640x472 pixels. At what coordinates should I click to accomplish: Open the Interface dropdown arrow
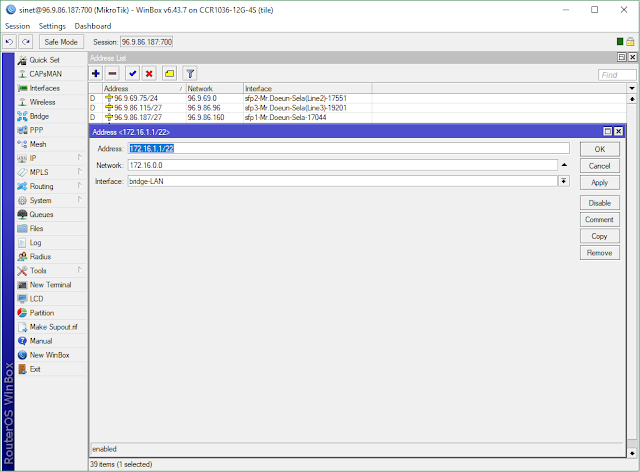pyautogui.click(x=564, y=181)
